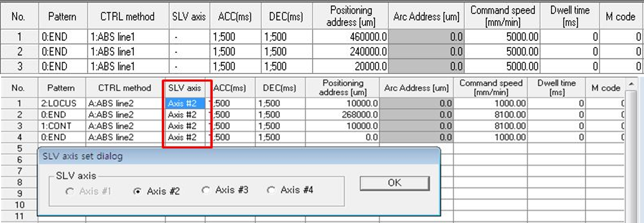The width and height of the screenshot is (644, 223).
Task: Select row number 8 in lower table
Action: (x=19, y=182)
